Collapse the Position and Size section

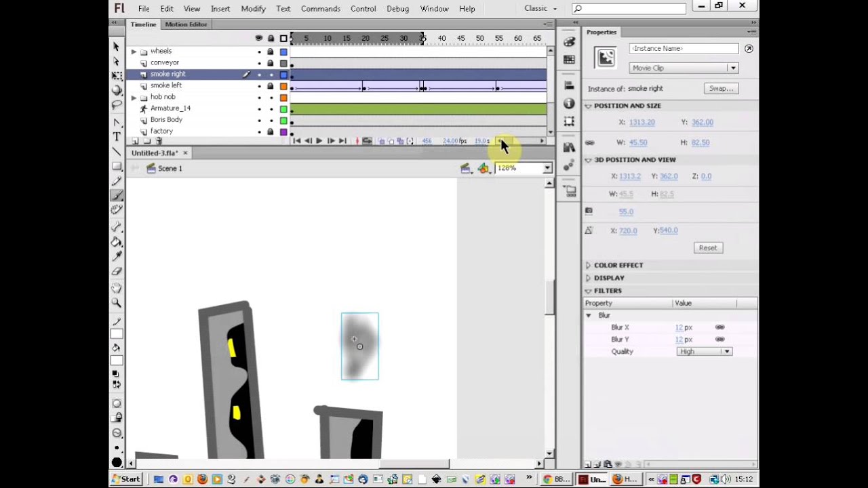(x=588, y=106)
